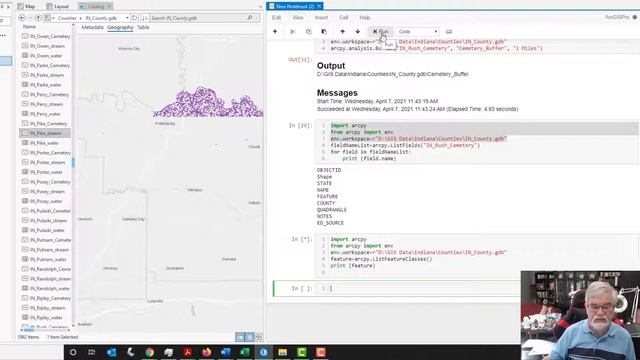Viewport: 640px width, 360px height.
Task: Refresh the catalog view
Action: pos(134,18)
